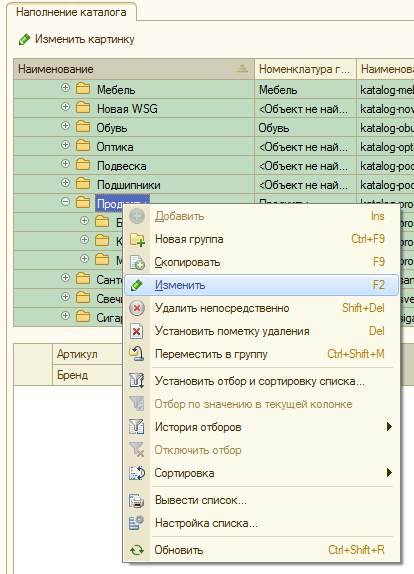The image size is (414, 574).
Task: Click arrow next to Сортировка
Action: (389, 473)
